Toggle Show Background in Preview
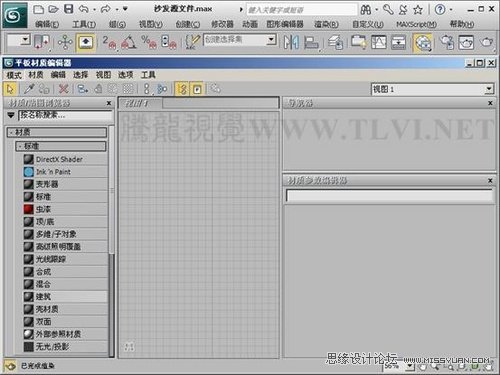 point(128,89)
